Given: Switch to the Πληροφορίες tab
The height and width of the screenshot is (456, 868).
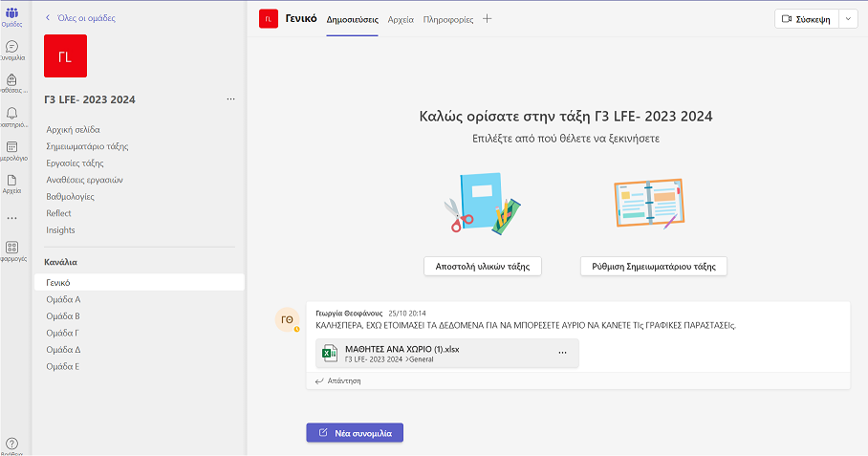Looking at the screenshot, I should (448, 19).
